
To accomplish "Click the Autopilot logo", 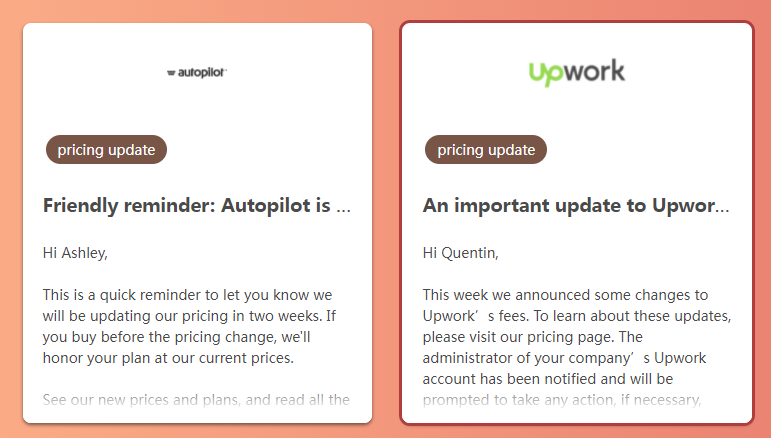I will click(197, 73).
